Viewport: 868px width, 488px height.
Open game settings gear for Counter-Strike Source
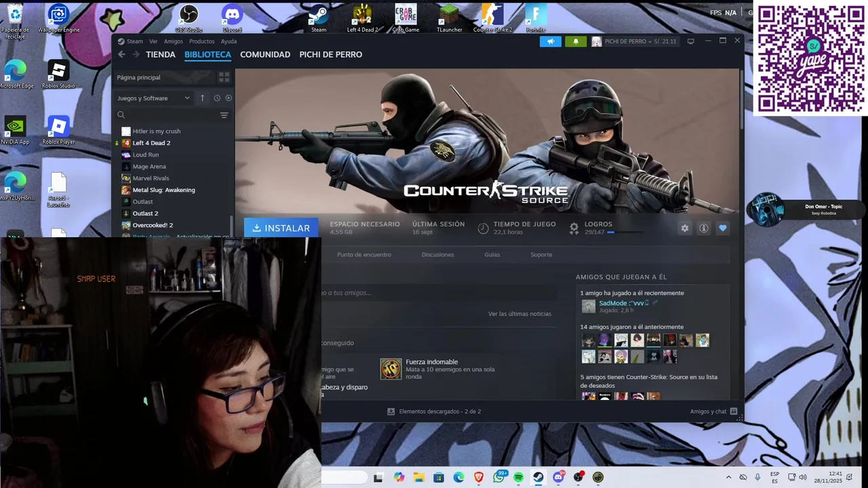(x=685, y=228)
